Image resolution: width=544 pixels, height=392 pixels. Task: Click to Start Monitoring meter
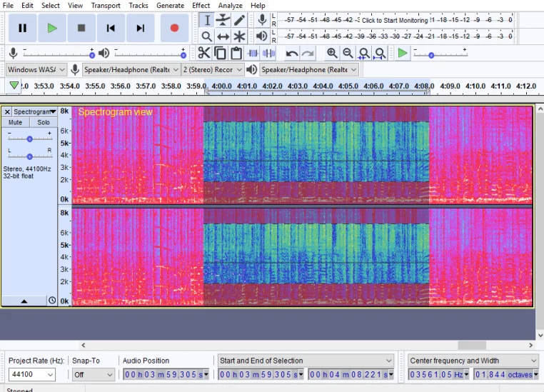point(394,21)
